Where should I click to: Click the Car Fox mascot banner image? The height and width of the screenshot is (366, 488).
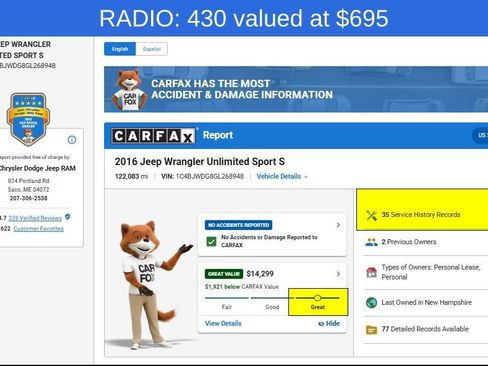(x=129, y=89)
